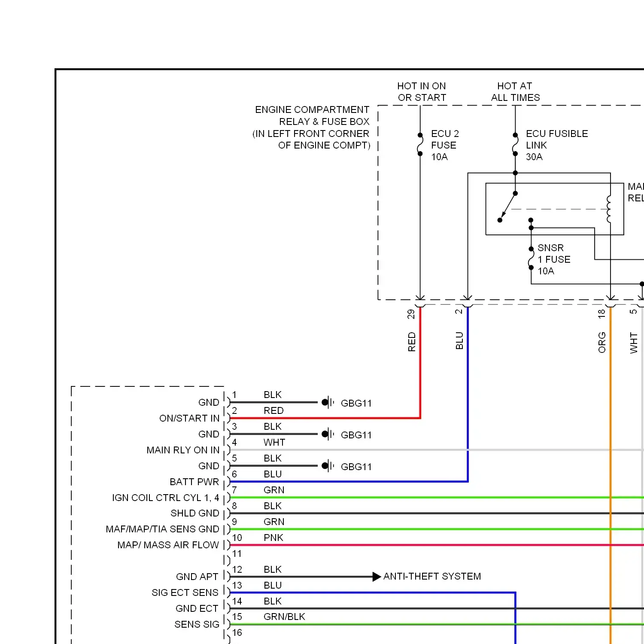Screen dimensions: 644x644
Task: Click the ANTI-THEFT SYSTEM arrow label
Action: (x=432, y=576)
